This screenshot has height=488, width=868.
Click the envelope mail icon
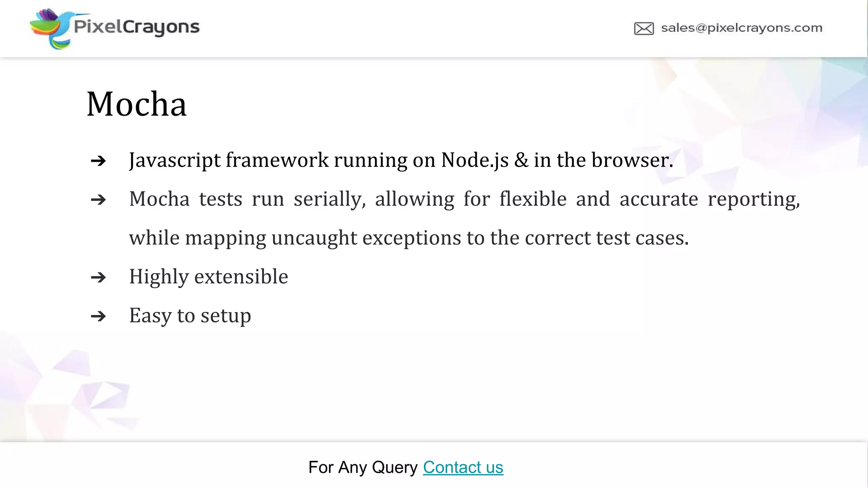[644, 28]
